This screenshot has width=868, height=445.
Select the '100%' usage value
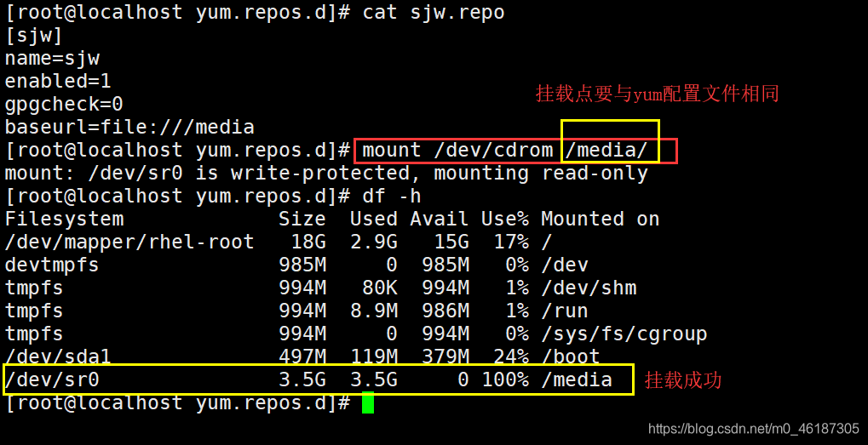point(505,380)
